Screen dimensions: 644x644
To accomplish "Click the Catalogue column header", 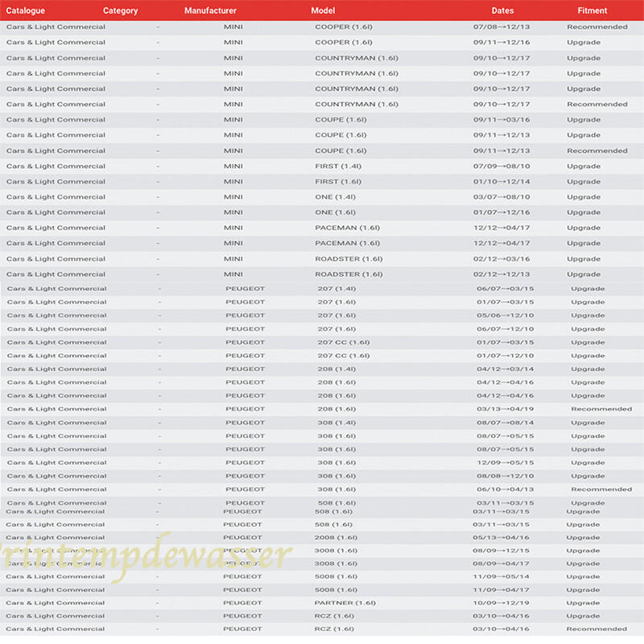I will [26, 10].
